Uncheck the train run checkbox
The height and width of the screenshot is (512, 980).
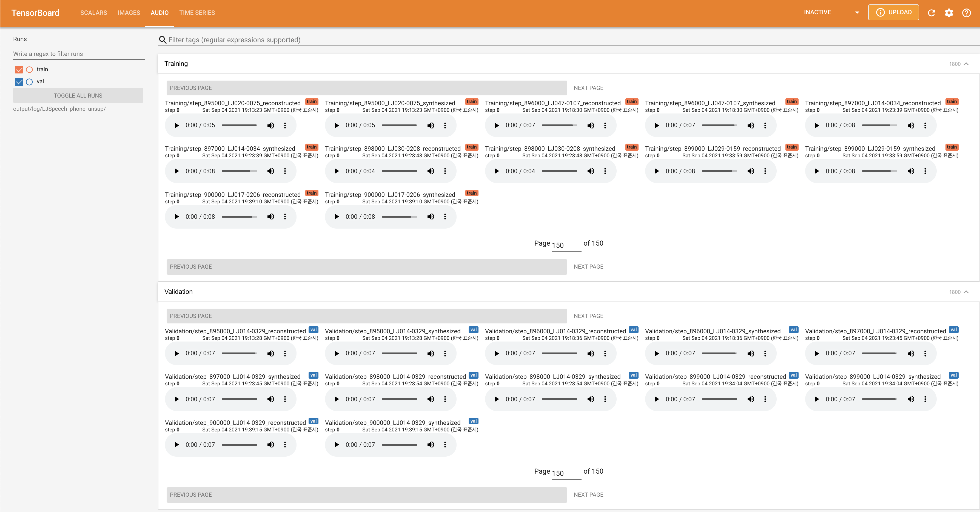(19, 70)
